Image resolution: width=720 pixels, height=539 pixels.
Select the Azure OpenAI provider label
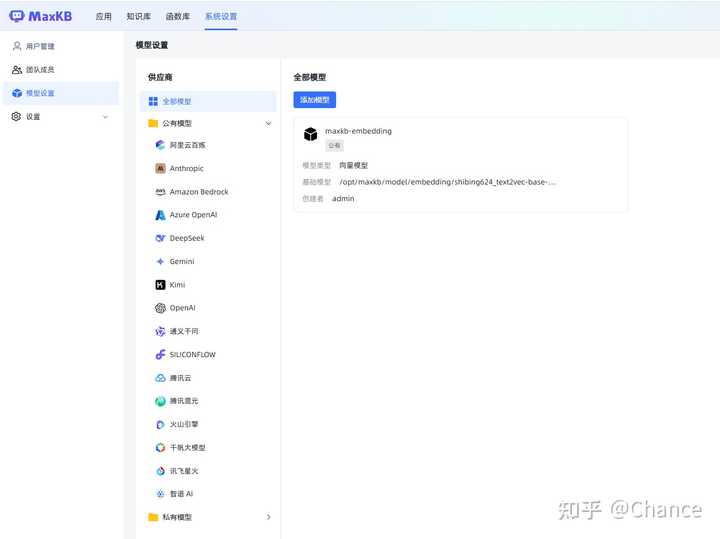pyautogui.click(x=193, y=215)
